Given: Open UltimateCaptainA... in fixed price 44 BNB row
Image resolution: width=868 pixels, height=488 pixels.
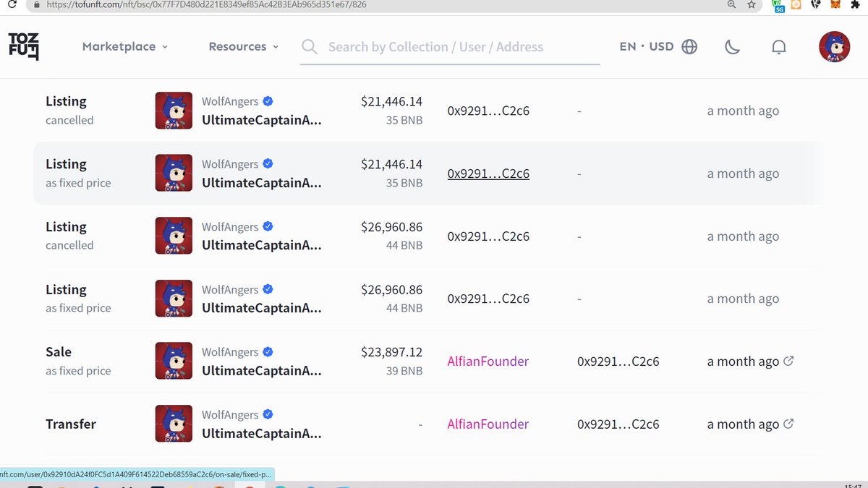Looking at the screenshot, I should [x=262, y=308].
